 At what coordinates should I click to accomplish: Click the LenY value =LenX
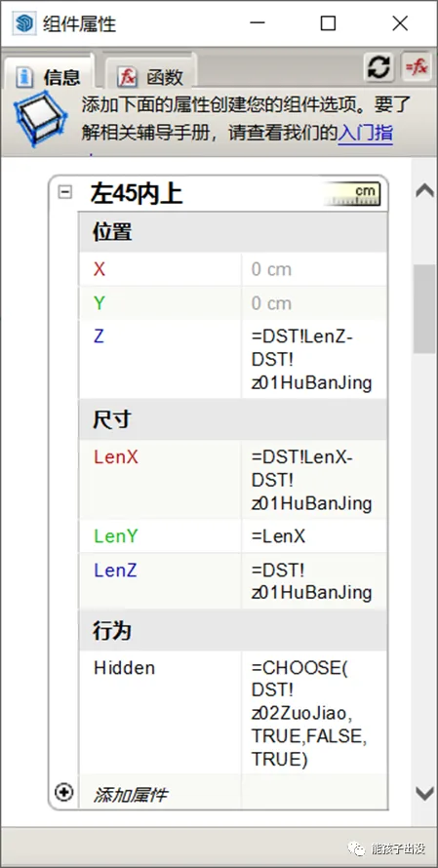click(x=314, y=535)
